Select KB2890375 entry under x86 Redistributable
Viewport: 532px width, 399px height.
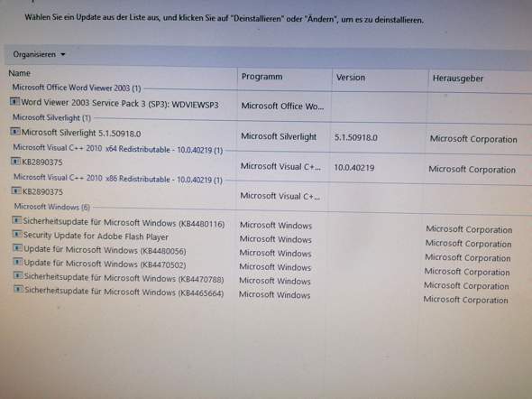point(42,192)
